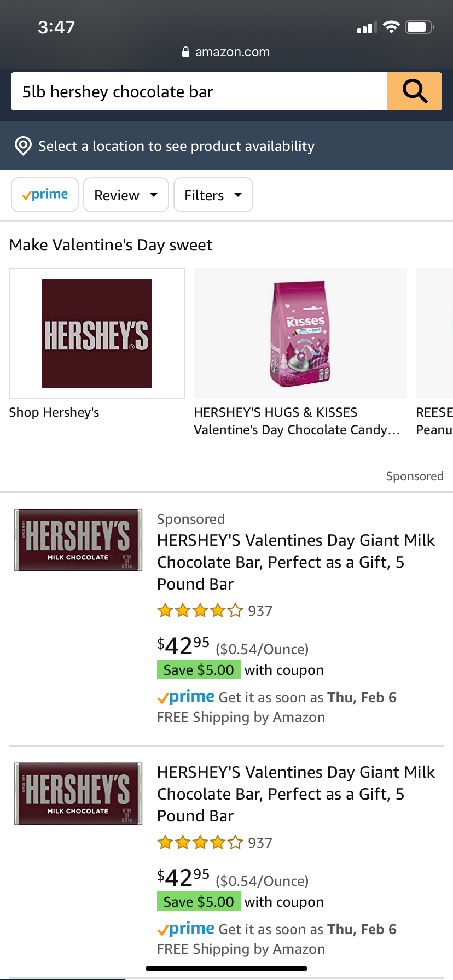
Task: Clip the Save $5.00 coupon on sponsored item
Action: (199, 670)
